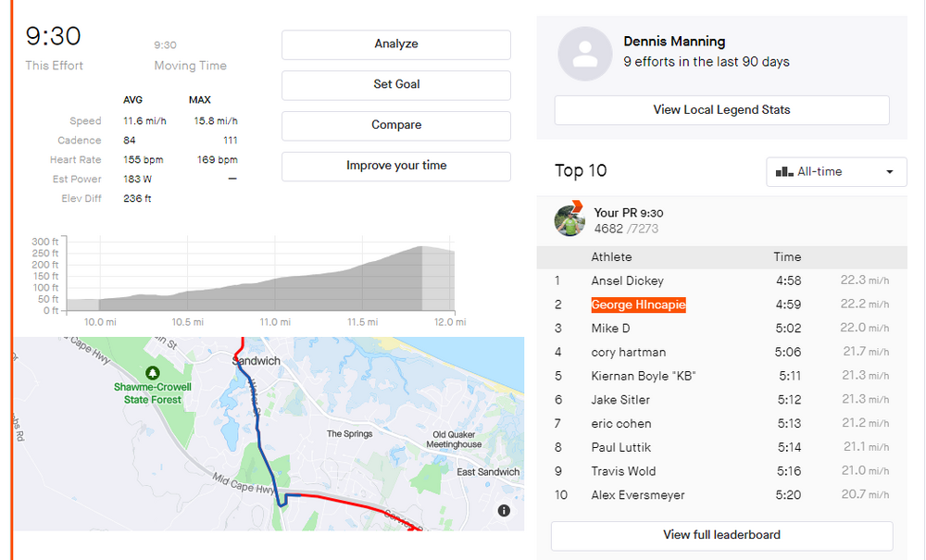Open Ansel Dickey's athlete profile
Viewport: 926px width, 560px height.
627,280
